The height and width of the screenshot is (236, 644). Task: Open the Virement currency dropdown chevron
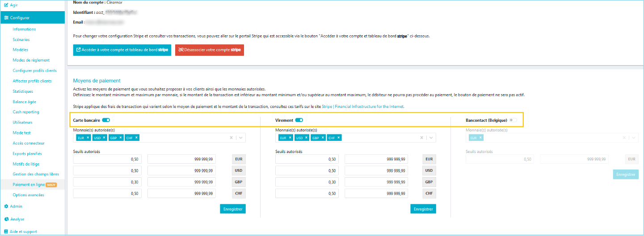[x=431, y=138]
